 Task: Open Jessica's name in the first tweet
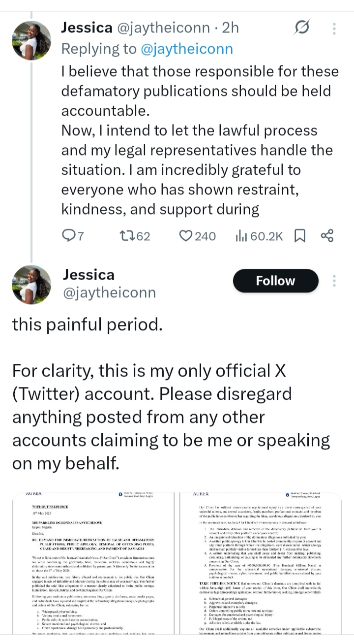pyautogui.click(x=87, y=28)
